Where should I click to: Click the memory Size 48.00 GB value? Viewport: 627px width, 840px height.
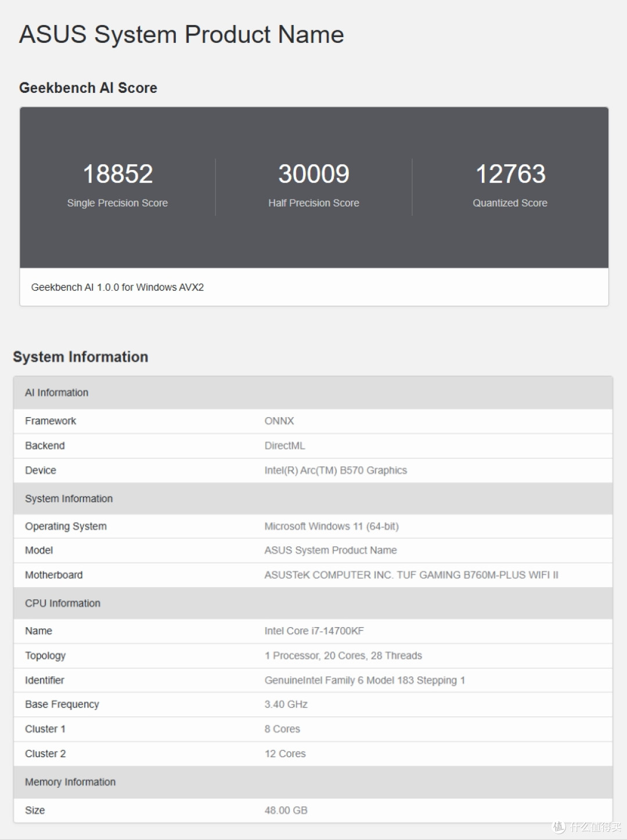coord(286,810)
